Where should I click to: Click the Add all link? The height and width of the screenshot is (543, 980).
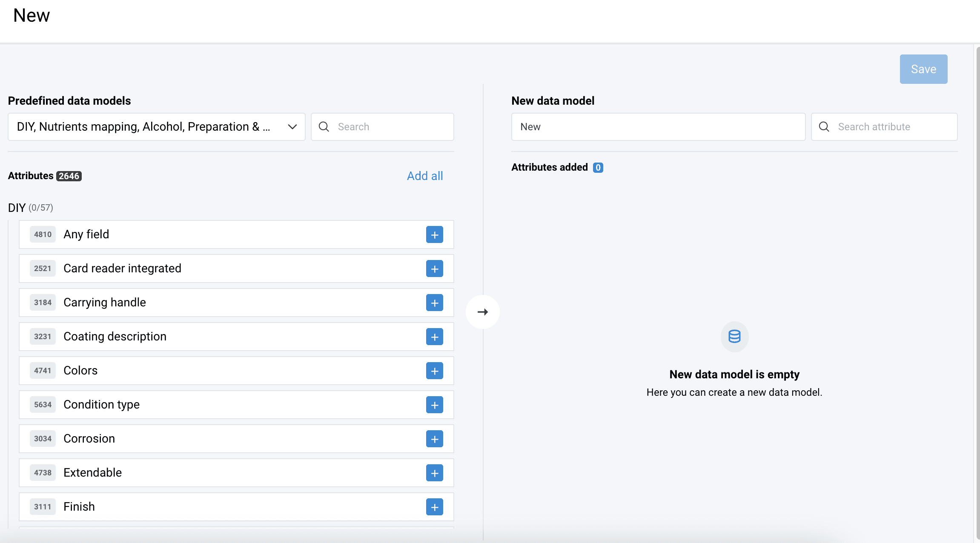point(424,176)
